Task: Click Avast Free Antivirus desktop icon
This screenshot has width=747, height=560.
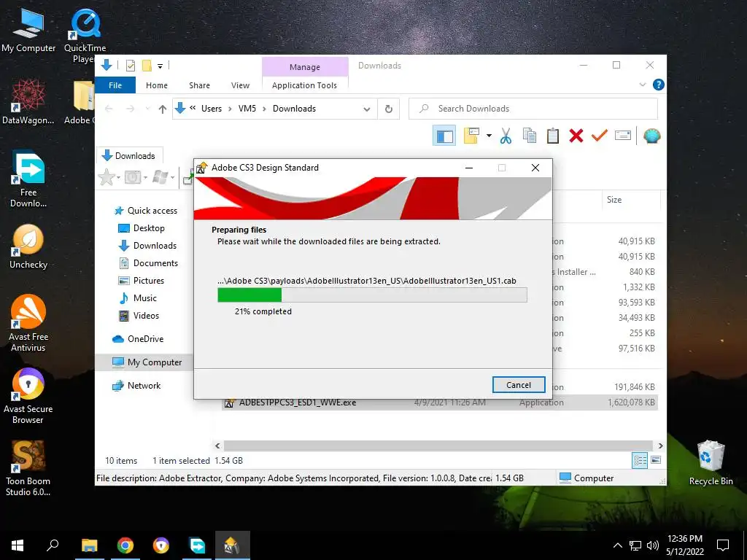Action: [28, 323]
